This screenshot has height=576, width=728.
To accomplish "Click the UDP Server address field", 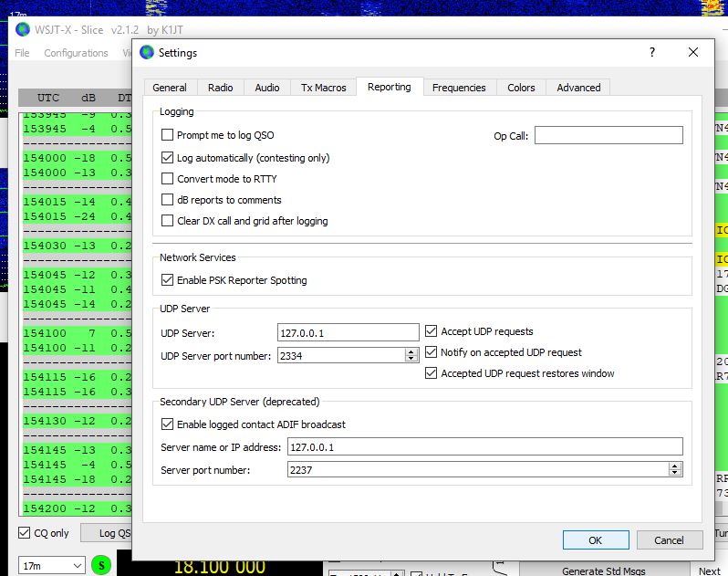I will tap(348, 332).
